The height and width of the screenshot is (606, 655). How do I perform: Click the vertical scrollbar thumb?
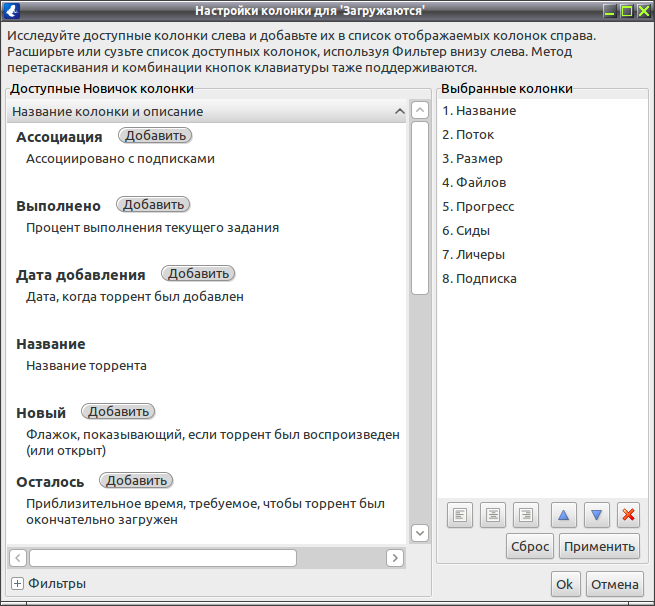tap(420, 208)
